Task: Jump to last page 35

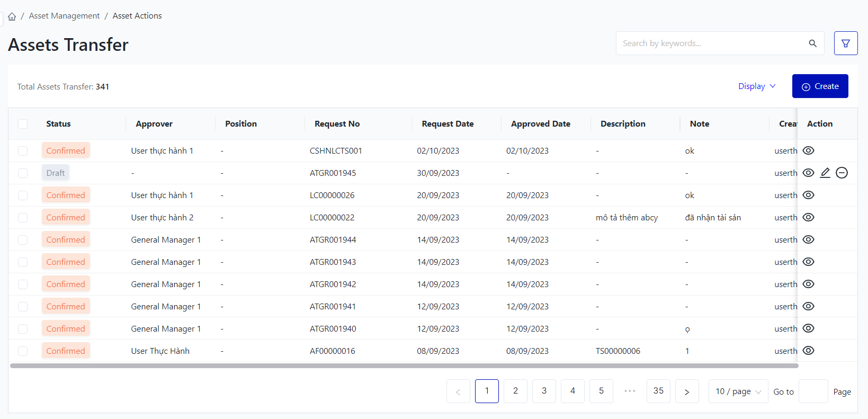Action: click(x=658, y=391)
